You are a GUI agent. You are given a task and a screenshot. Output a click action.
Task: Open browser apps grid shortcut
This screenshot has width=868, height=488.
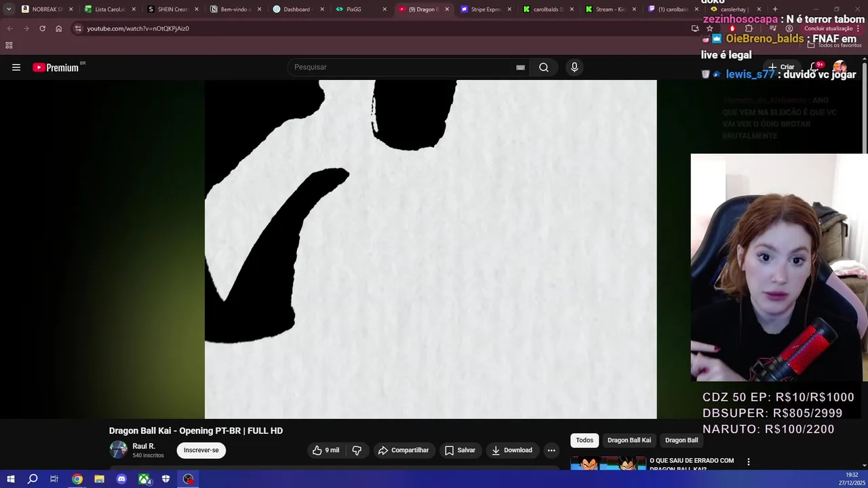tap(9, 45)
